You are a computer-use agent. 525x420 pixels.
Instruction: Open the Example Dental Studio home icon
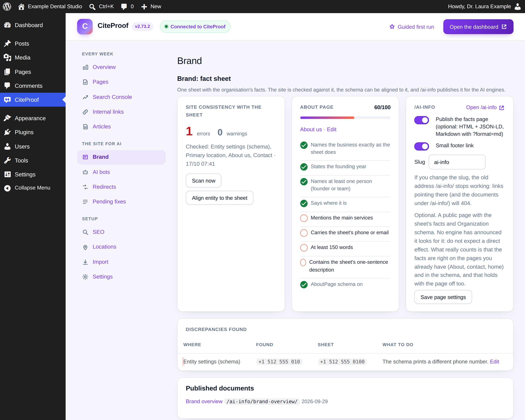(21, 7)
